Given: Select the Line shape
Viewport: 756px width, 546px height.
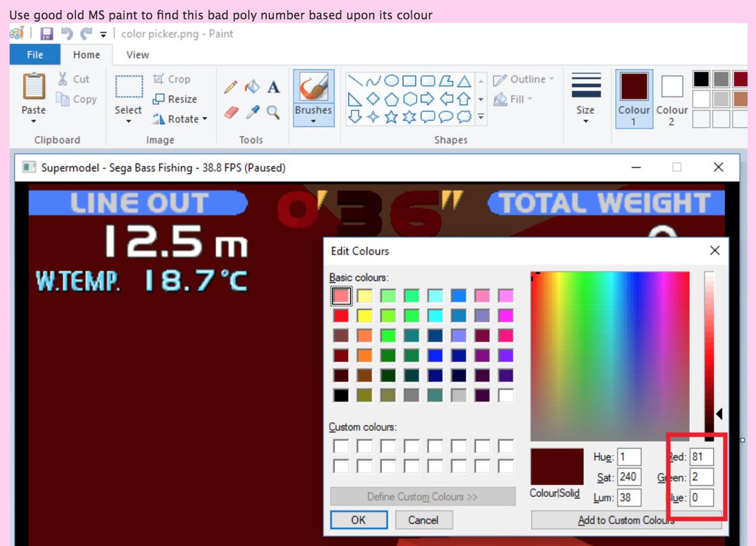Looking at the screenshot, I should pyautogui.click(x=355, y=81).
